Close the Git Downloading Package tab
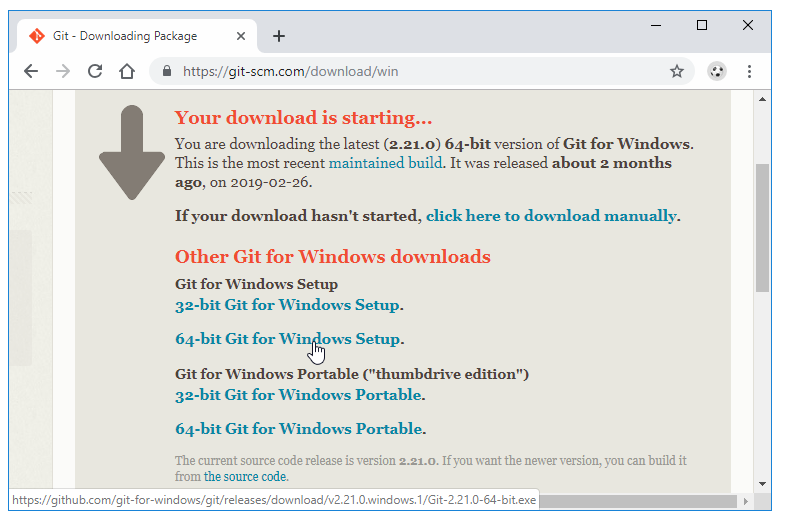 point(243,36)
